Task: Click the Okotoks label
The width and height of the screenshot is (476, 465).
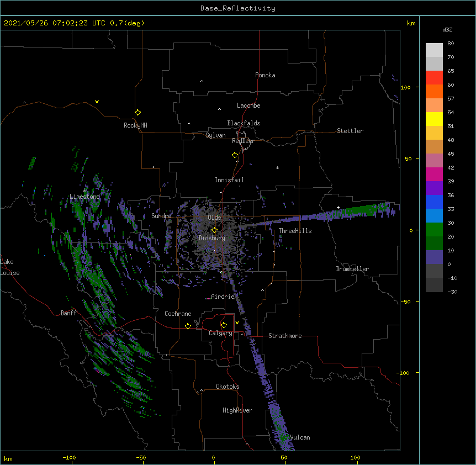Action: (x=228, y=387)
